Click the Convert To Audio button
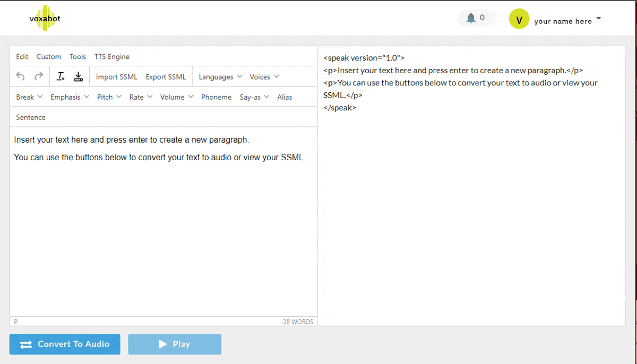This screenshot has height=364, width=637. pyautogui.click(x=65, y=344)
